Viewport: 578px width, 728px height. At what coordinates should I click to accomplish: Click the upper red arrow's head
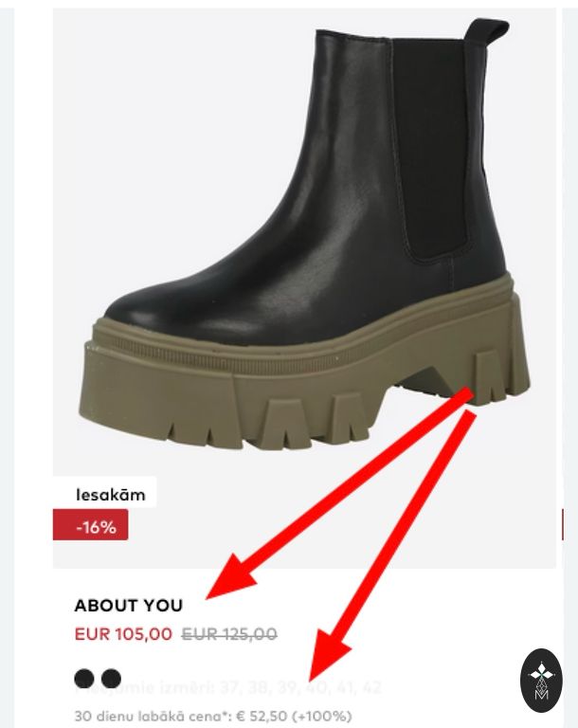[x=231, y=578]
